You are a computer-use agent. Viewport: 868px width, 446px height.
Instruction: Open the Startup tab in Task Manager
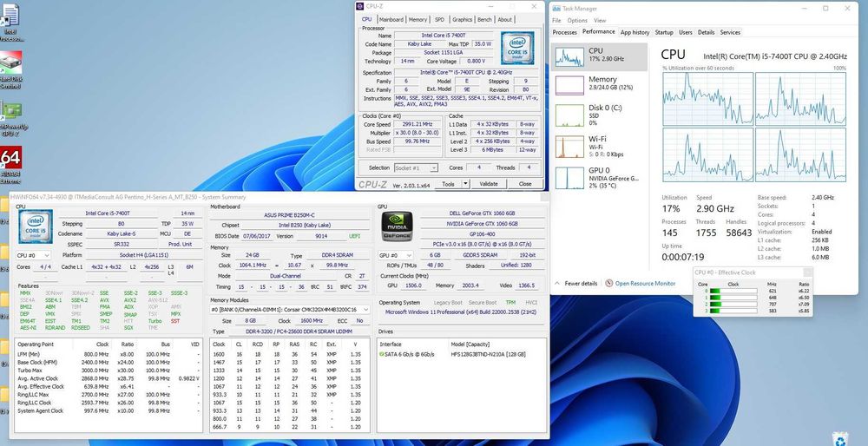(664, 32)
